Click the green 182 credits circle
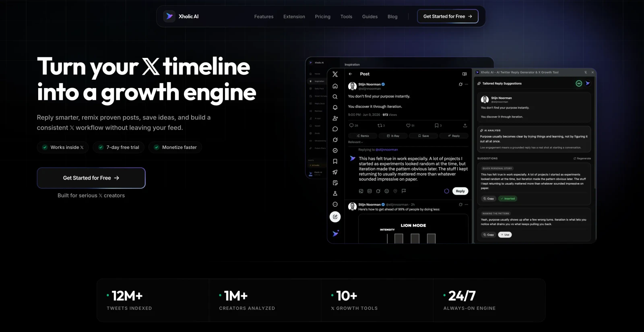Screen dimensions: 644x332 (x=579, y=83)
